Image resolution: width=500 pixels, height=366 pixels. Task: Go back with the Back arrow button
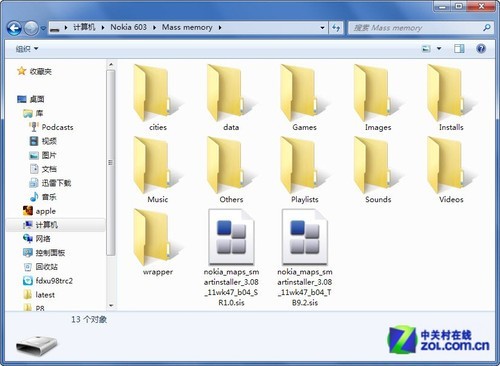click(14, 28)
